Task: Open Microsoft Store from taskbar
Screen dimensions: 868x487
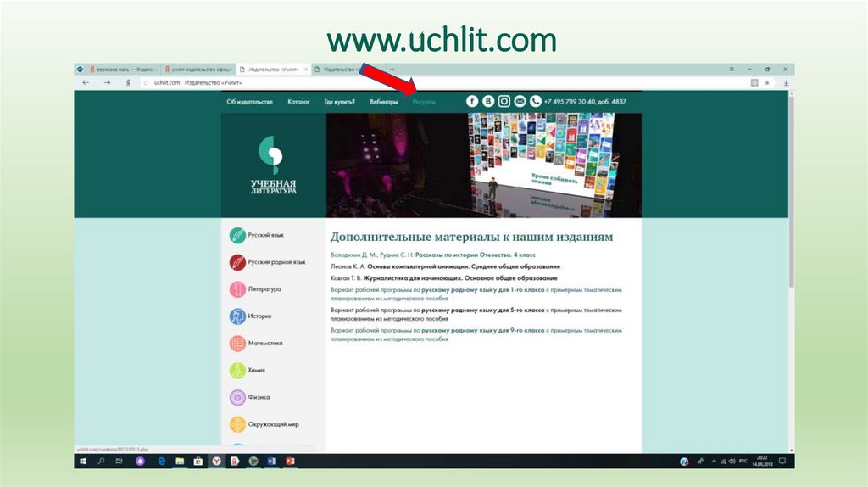Action: [x=198, y=461]
